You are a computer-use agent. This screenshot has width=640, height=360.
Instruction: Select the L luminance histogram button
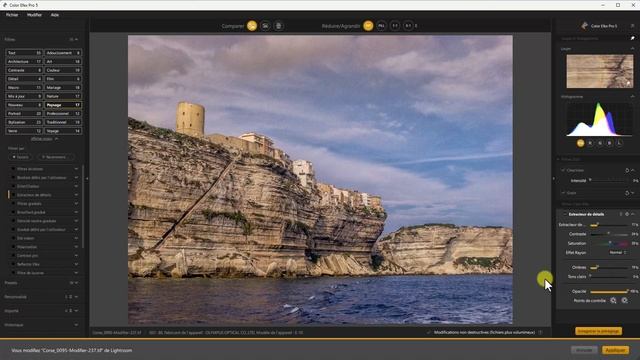619,143
